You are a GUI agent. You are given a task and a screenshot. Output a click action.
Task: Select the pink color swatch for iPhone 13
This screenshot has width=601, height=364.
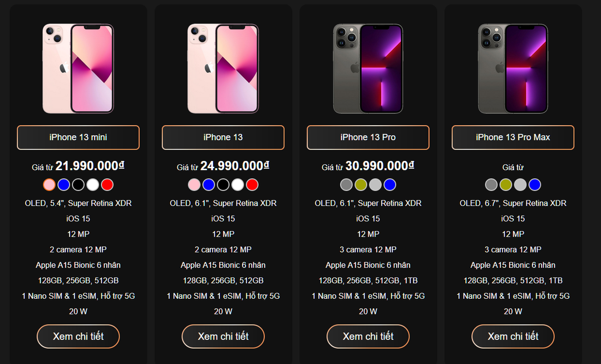point(194,184)
